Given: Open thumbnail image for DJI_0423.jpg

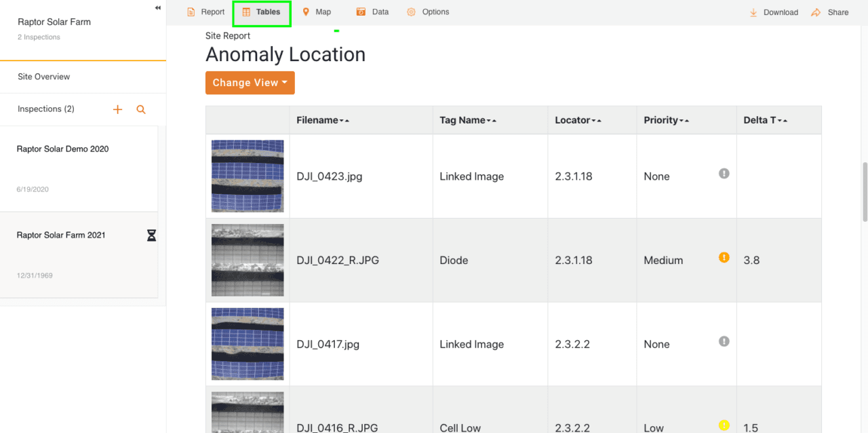Looking at the screenshot, I should pyautogui.click(x=248, y=176).
